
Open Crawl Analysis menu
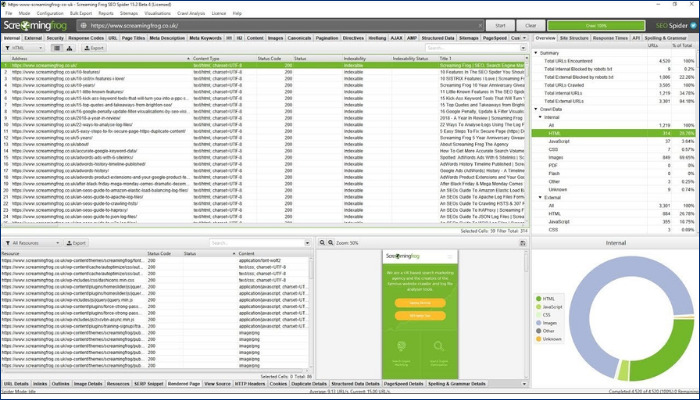[x=191, y=13]
